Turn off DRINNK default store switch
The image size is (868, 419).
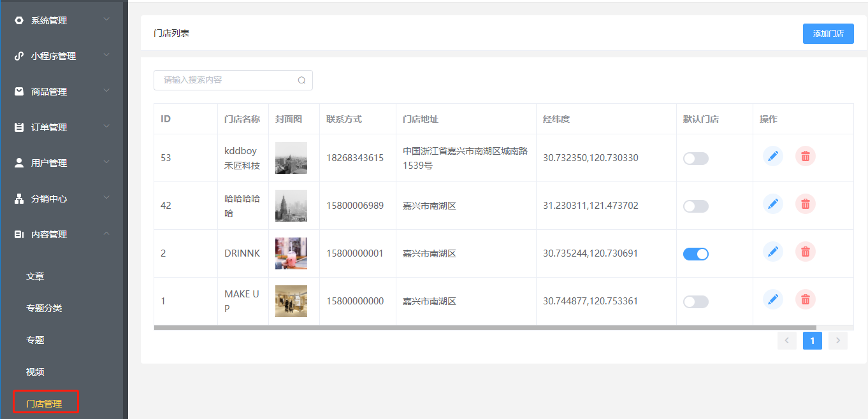(x=696, y=254)
